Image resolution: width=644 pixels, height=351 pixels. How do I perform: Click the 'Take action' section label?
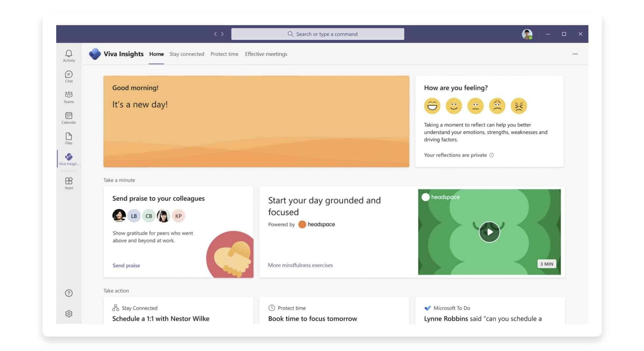(116, 291)
